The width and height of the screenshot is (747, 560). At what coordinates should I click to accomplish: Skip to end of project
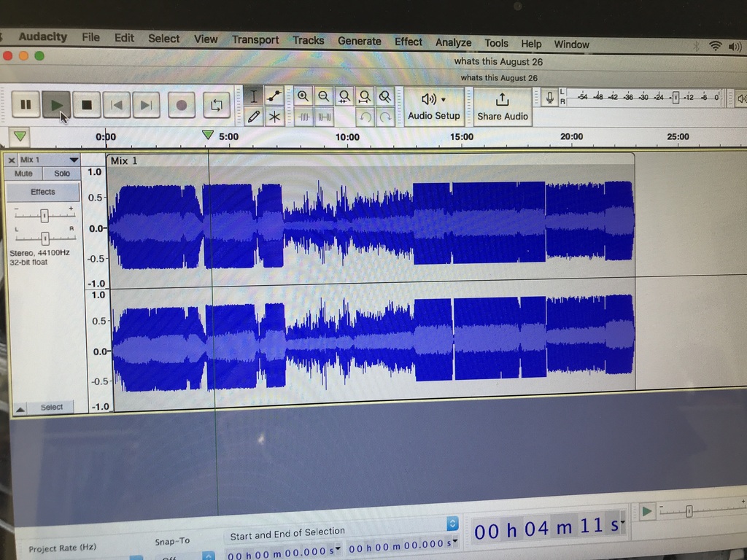pyautogui.click(x=147, y=105)
